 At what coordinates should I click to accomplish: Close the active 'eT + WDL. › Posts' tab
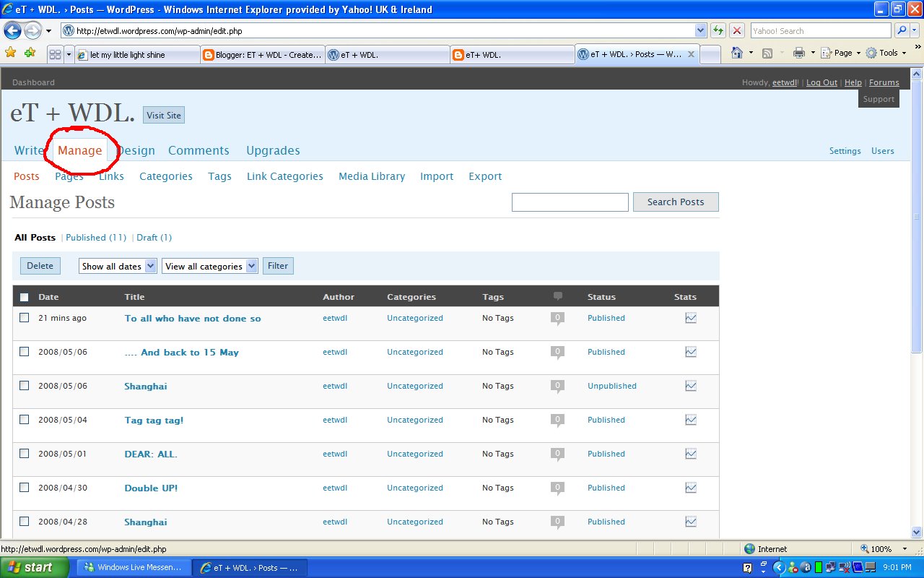(x=691, y=54)
